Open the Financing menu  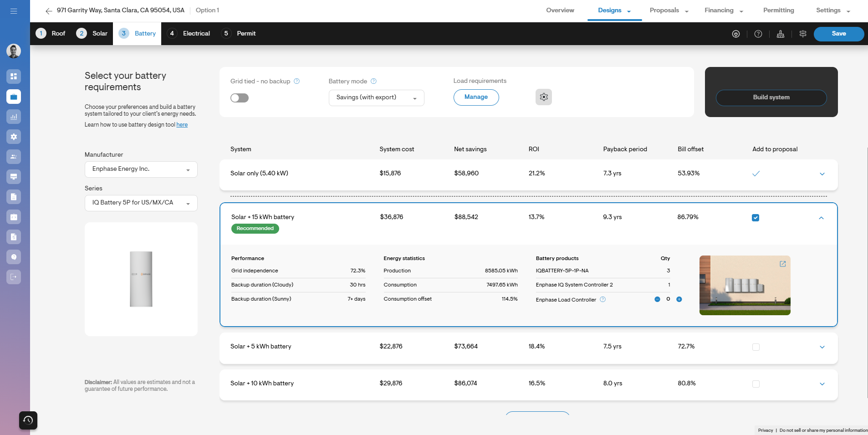723,10
